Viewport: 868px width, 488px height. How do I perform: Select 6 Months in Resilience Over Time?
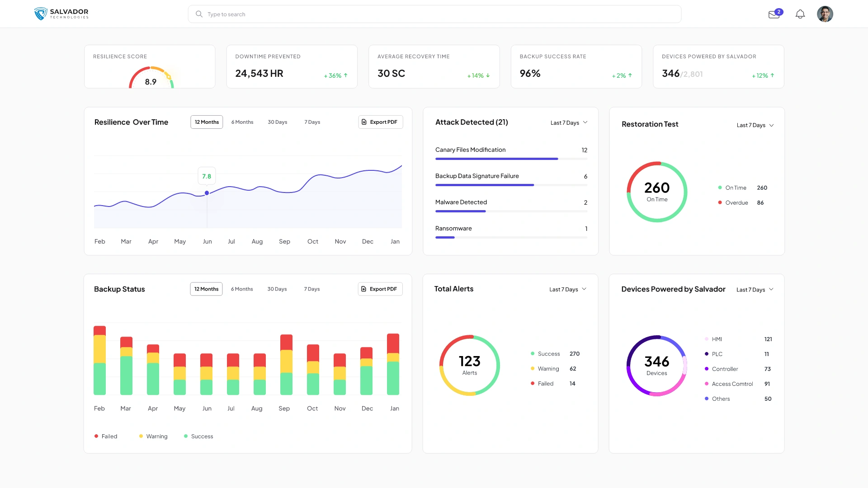pos(242,122)
